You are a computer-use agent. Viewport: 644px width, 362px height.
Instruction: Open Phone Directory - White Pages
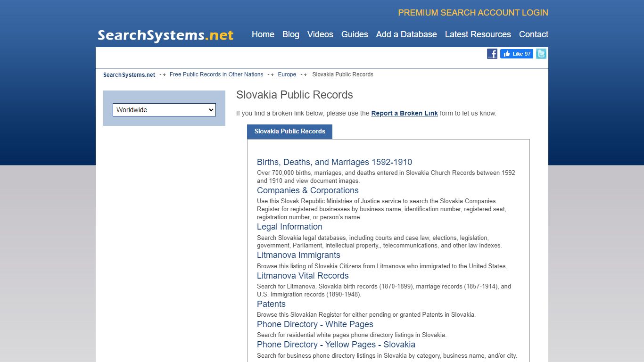coord(315,324)
